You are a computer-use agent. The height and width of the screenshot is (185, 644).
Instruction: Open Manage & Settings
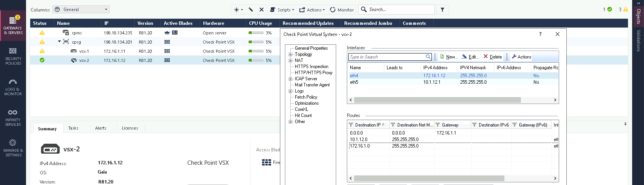point(13,148)
